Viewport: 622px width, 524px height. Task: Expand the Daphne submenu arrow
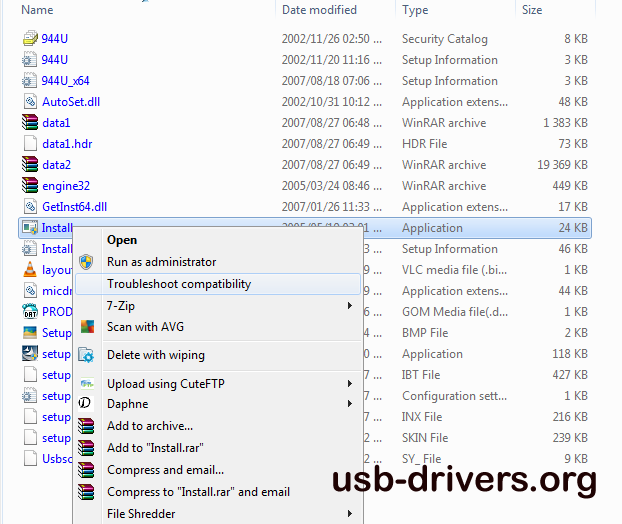(349, 404)
